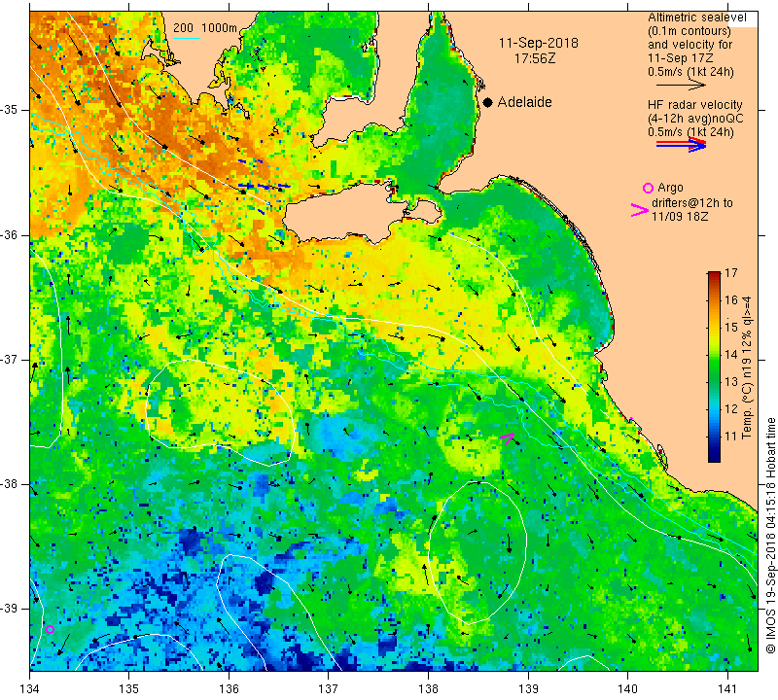Image resolution: width=778 pixels, height=700 pixels.
Task: Click the Argo legend label
Action: coord(670,188)
